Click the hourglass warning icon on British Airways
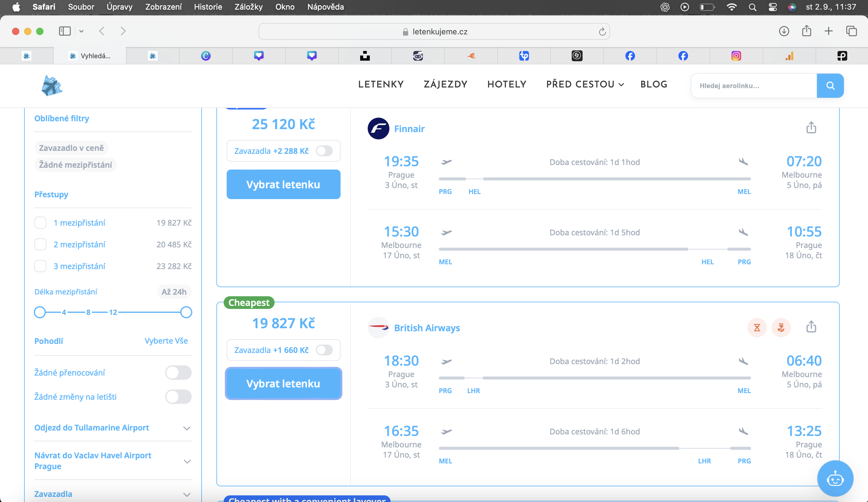 pyautogui.click(x=757, y=327)
